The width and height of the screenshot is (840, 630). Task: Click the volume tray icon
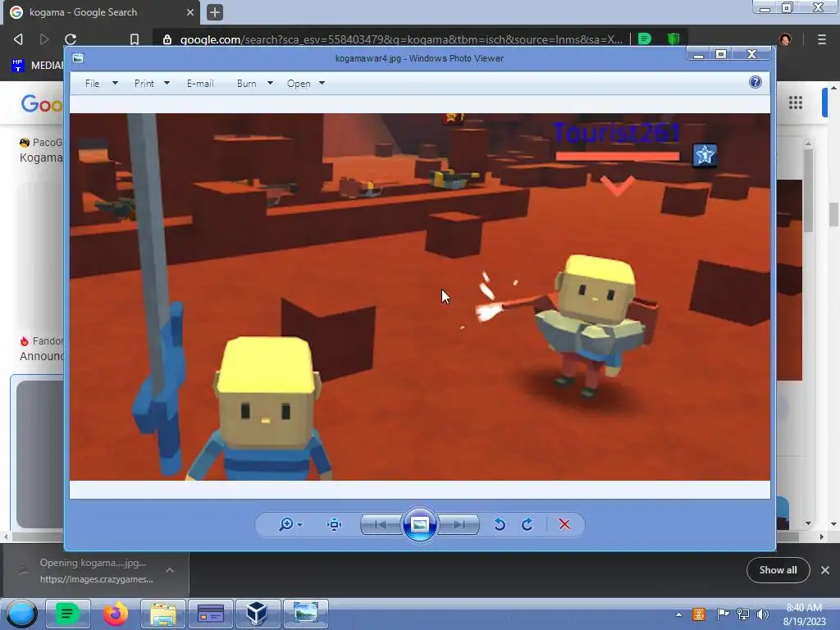pyautogui.click(x=762, y=614)
